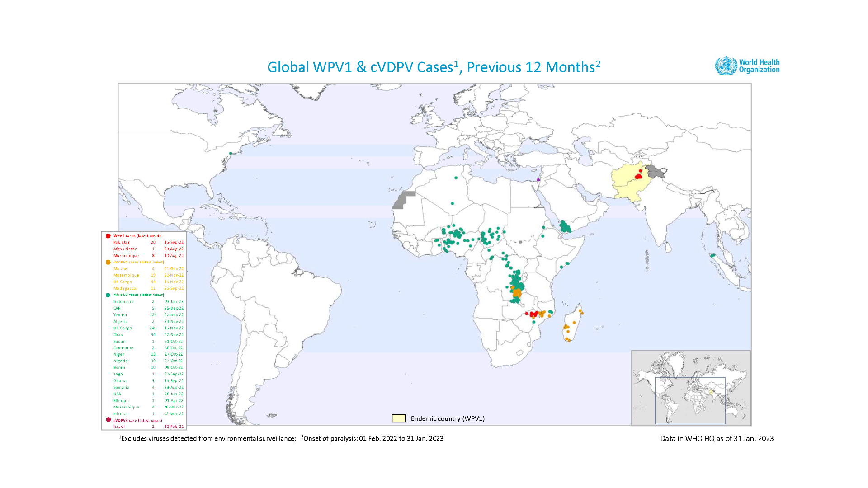868x488 pixels.
Task: Click the red WPV1 cluster in Mozambique
Action: [533, 314]
